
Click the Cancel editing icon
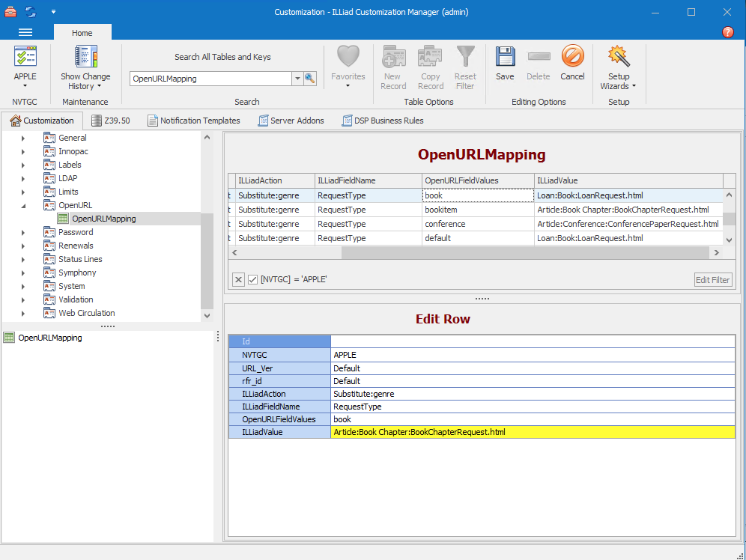coord(572,58)
